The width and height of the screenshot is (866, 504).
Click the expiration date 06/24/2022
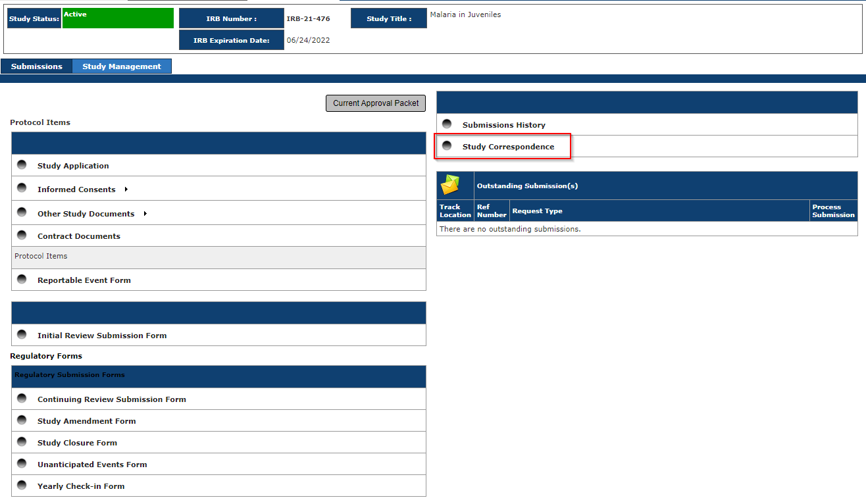coord(308,40)
